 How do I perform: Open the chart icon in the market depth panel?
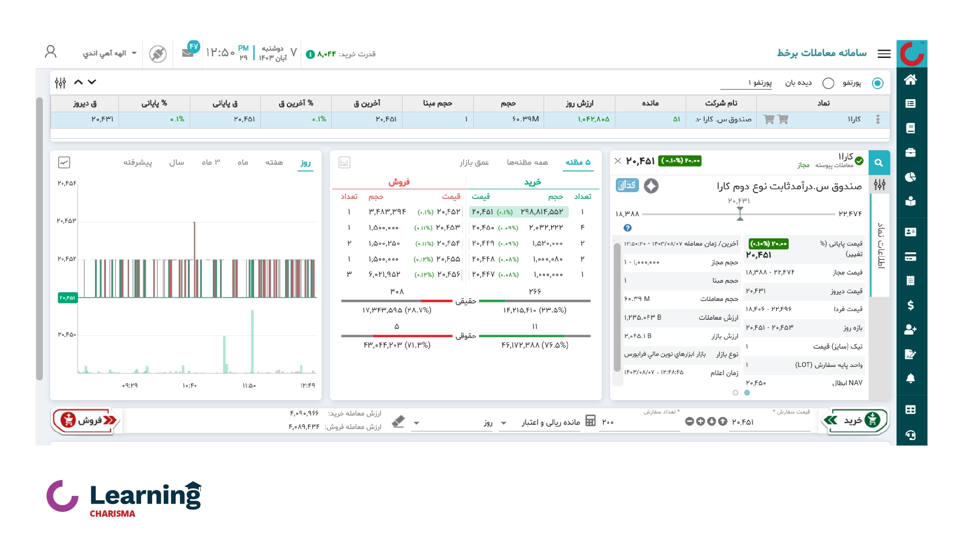tap(344, 163)
